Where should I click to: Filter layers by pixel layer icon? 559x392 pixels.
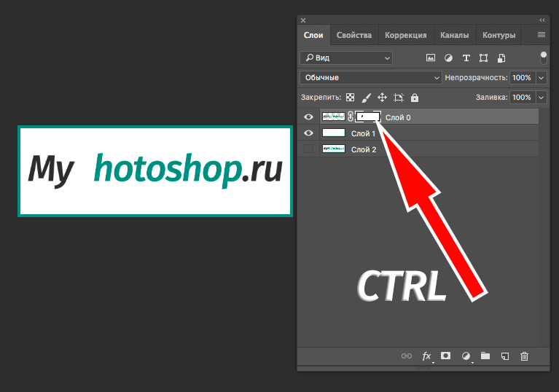point(430,58)
